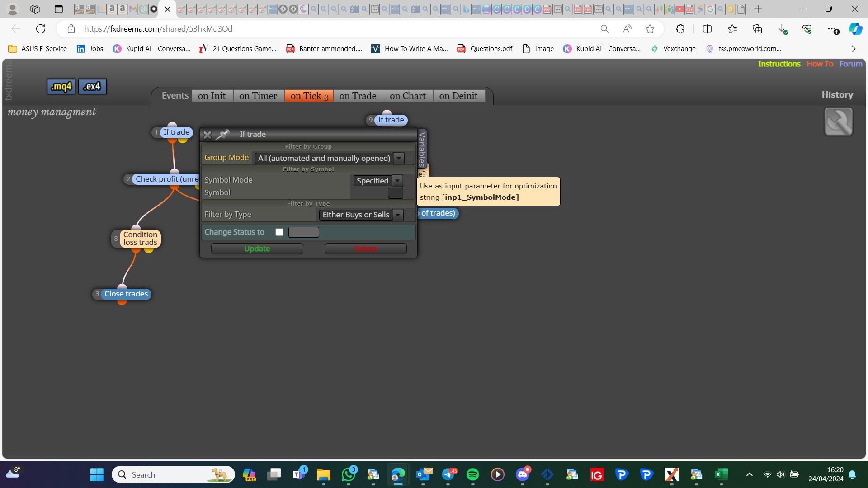The image size is (868, 488).
Task: Click the taskbar Search box
Action: click(173, 474)
